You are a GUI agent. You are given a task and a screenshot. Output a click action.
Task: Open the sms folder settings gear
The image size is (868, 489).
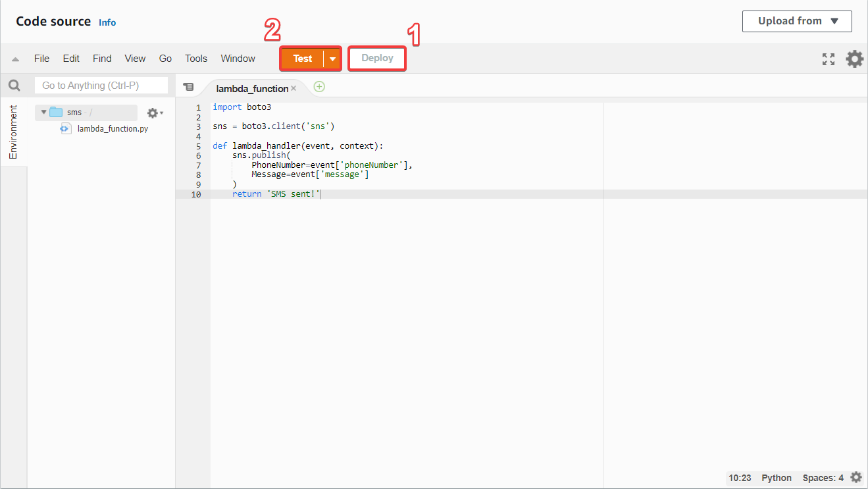pyautogui.click(x=155, y=113)
